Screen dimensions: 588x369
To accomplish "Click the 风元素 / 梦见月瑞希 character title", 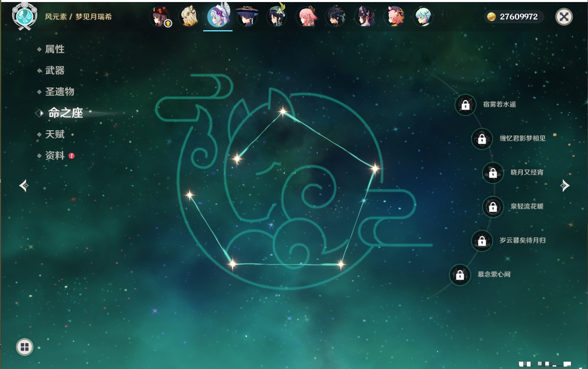I will (x=78, y=17).
